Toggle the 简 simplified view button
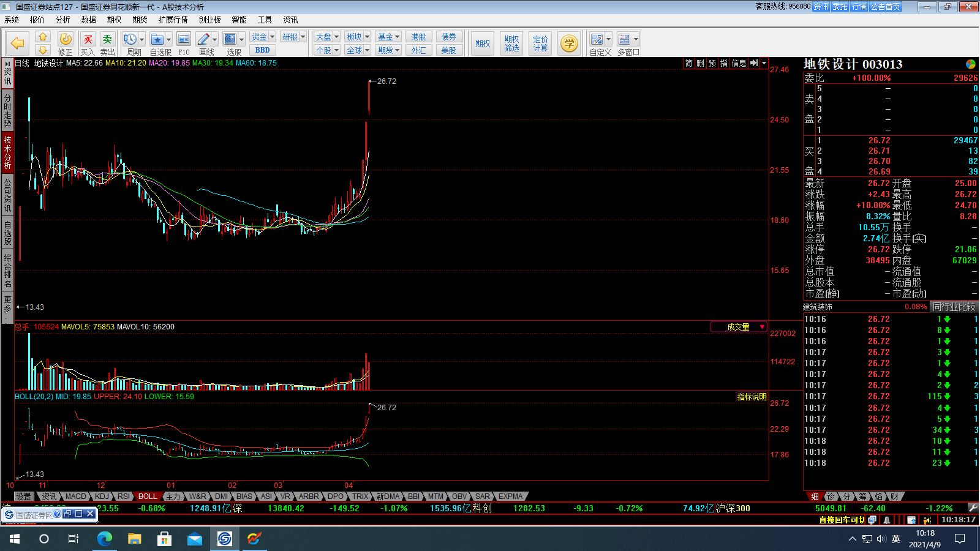 tap(688, 63)
